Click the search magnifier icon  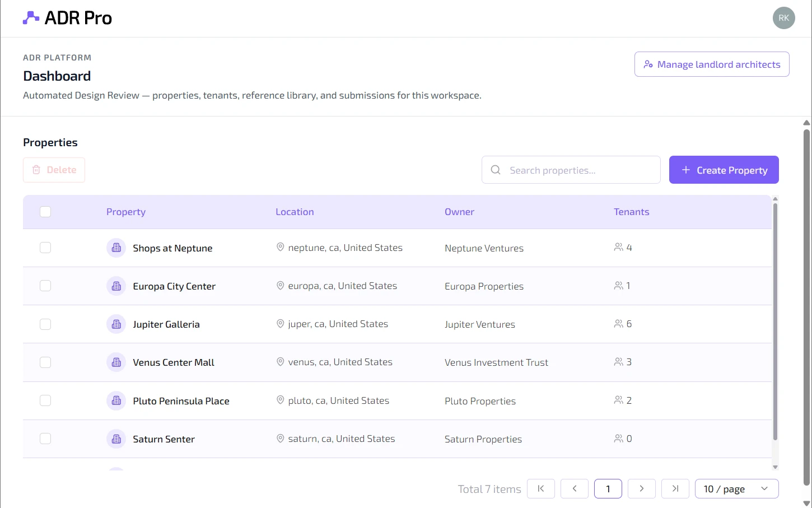(x=496, y=170)
